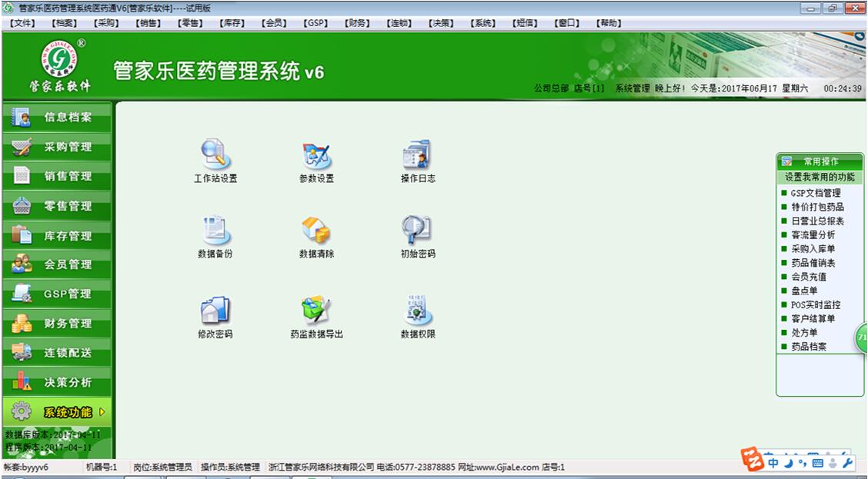Open the 【采购】 menu
The height and width of the screenshot is (479, 868).
click(x=106, y=23)
